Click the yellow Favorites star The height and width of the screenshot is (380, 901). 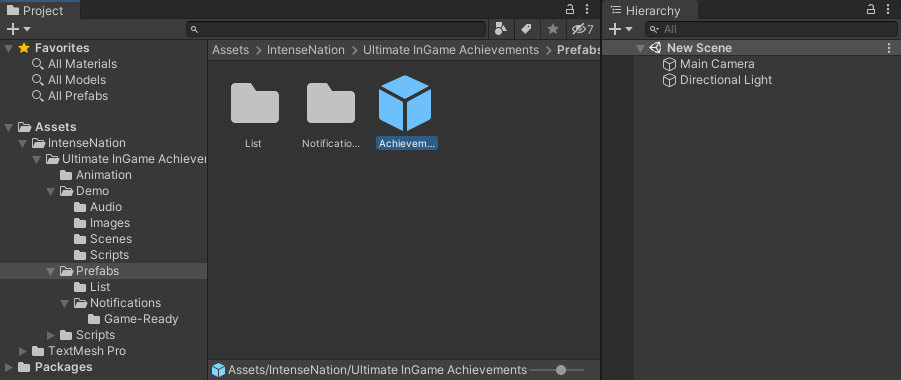[24, 48]
